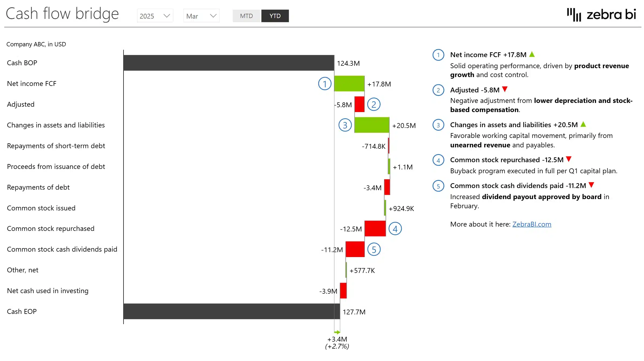Click marker 4 beside Common stock repurchased bar
Screen dimensions: 644x361
coord(395,228)
